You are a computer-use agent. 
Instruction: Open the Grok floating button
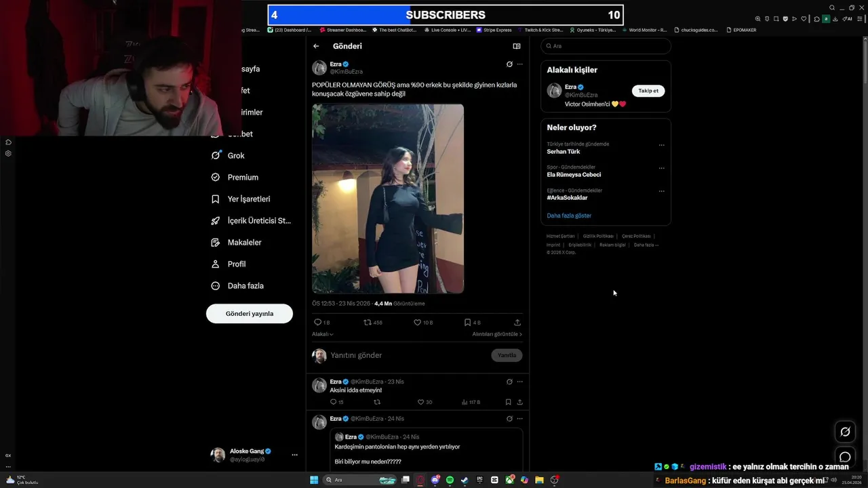point(845,432)
